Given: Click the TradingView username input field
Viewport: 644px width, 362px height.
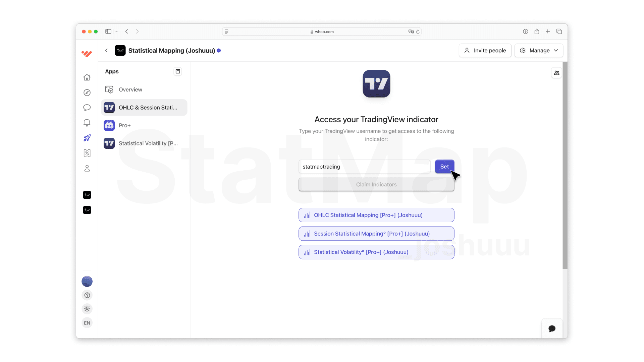Looking at the screenshot, I should pyautogui.click(x=364, y=167).
